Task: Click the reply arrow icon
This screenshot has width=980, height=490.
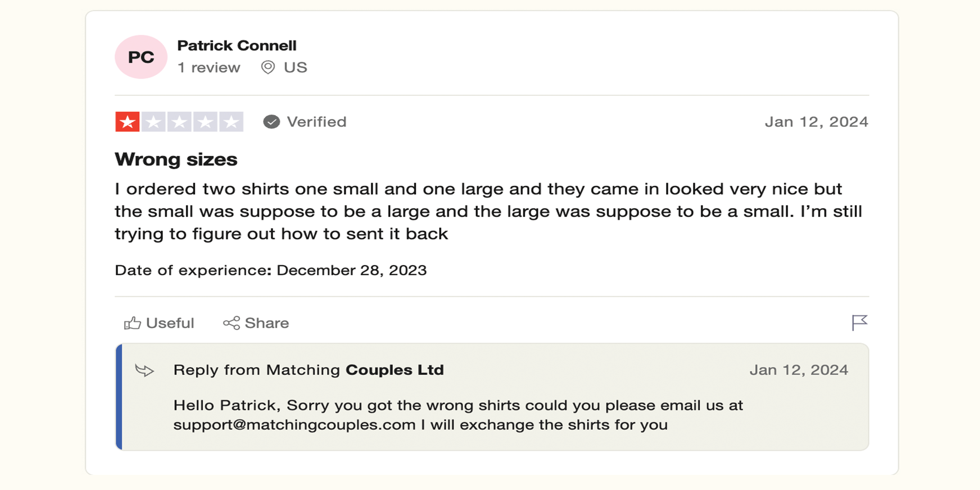Action: pyautogui.click(x=145, y=370)
